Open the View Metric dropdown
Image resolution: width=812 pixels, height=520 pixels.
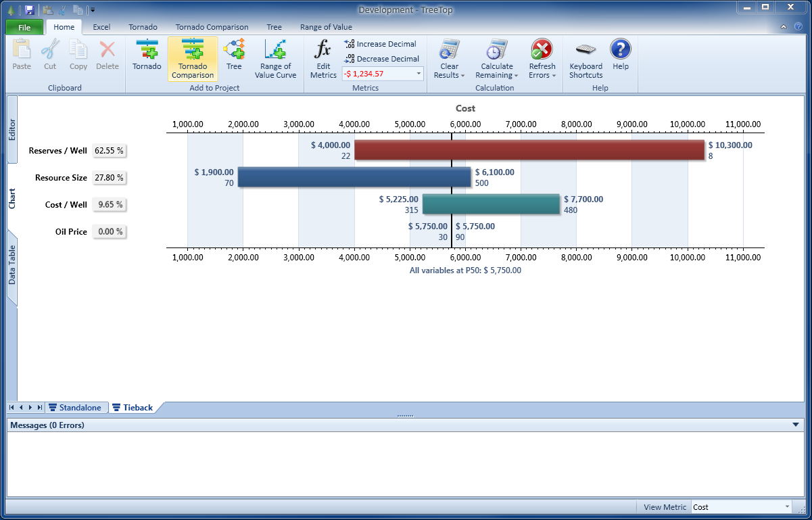click(787, 507)
